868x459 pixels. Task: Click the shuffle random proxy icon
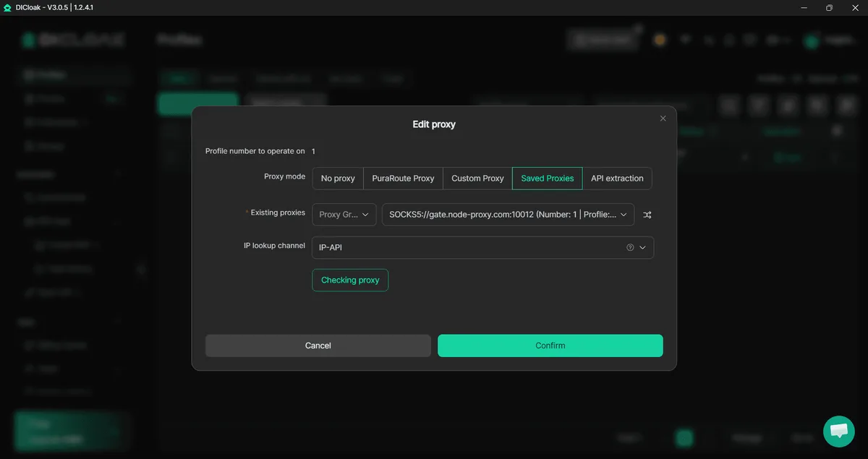click(647, 215)
